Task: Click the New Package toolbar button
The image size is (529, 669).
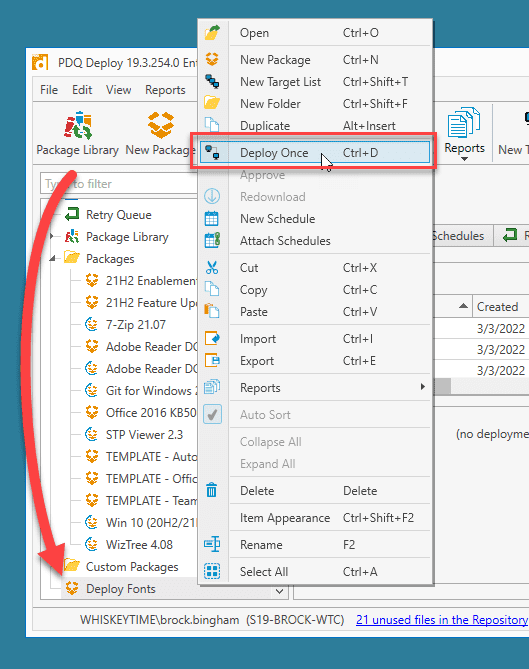Action: (x=160, y=134)
